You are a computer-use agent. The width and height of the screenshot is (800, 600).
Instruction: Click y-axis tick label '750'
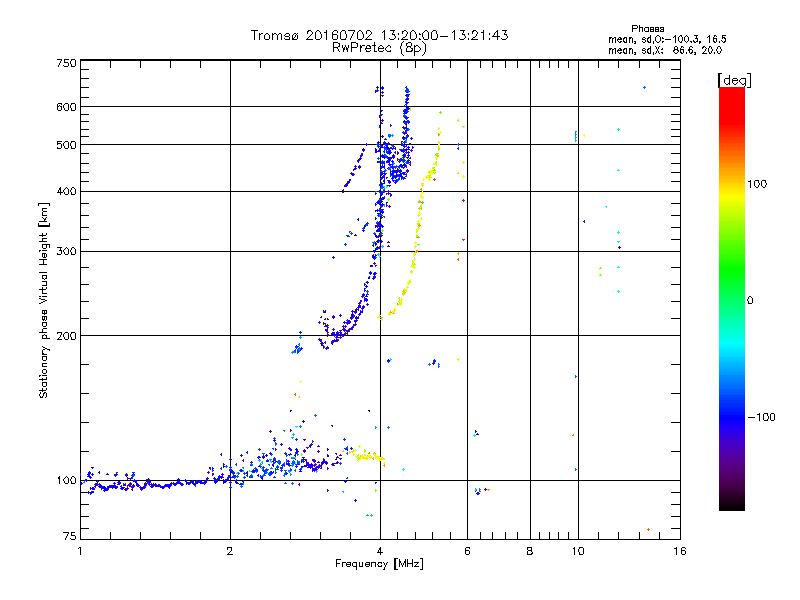tap(66, 63)
